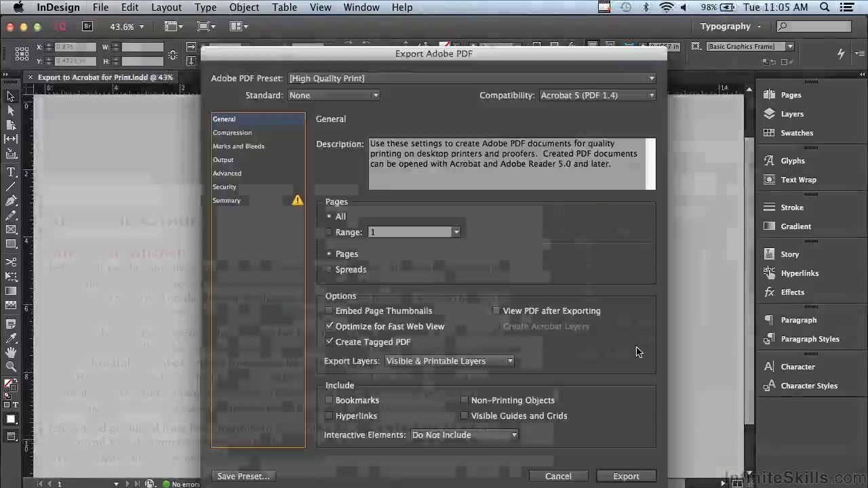Uncheck Optimize for Fast Web View
The image size is (868, 488).
tap(329, 326)
